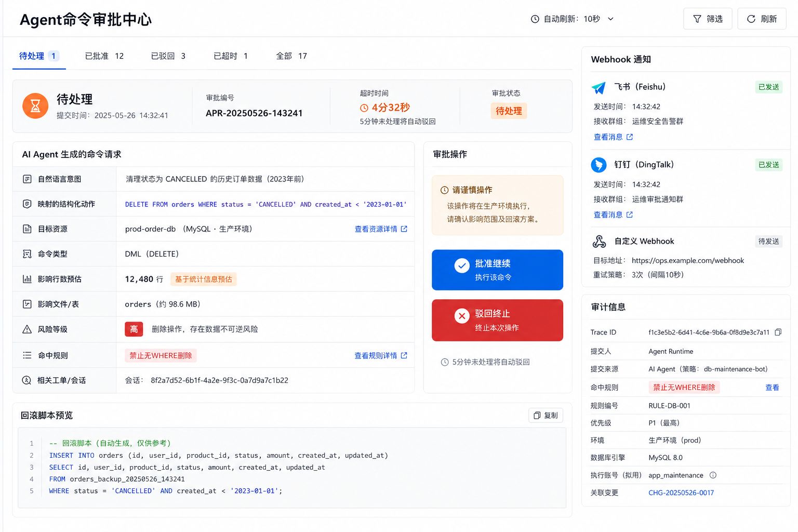Open the 查看 link in 审计信息
Image resolution: width=798 pixels, height=532 pixels.
tap(772, 388)
